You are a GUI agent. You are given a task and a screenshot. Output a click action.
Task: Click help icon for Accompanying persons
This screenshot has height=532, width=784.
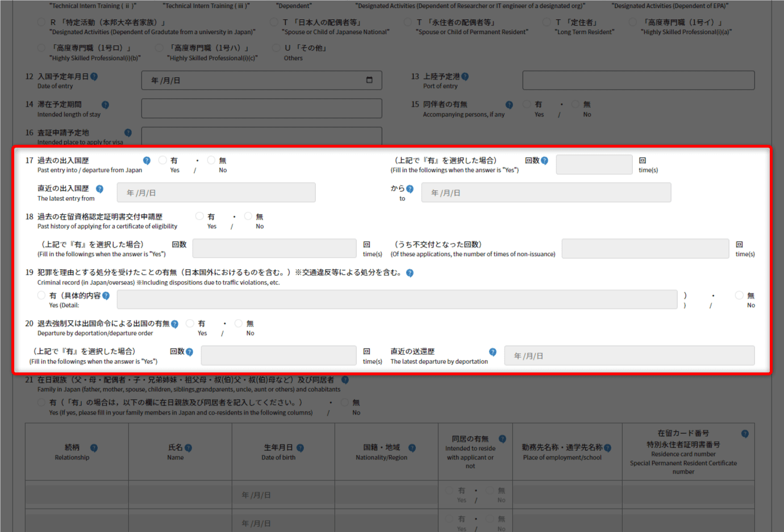[x=509, y=105]
